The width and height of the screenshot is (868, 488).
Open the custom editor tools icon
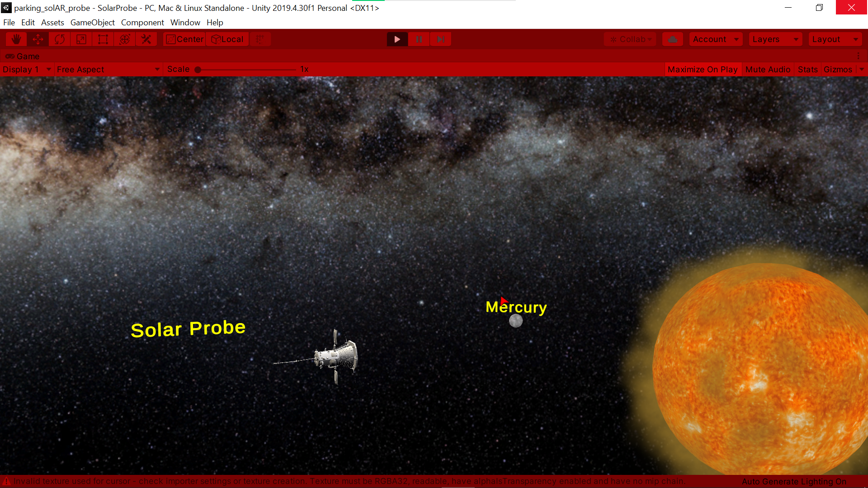click(x=146, y=39)
